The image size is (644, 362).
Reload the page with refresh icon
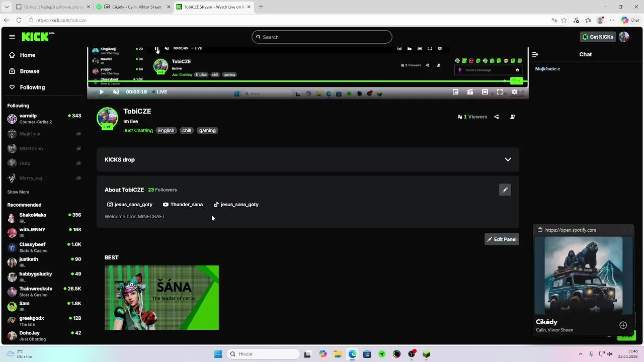pyautogui.click(x=19, y=20)
